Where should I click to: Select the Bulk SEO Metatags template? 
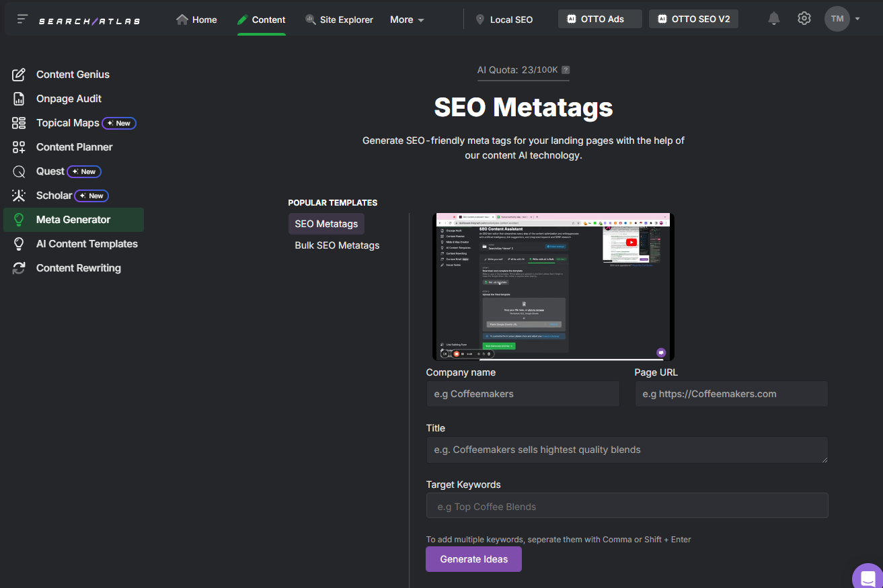coord(336,245)
